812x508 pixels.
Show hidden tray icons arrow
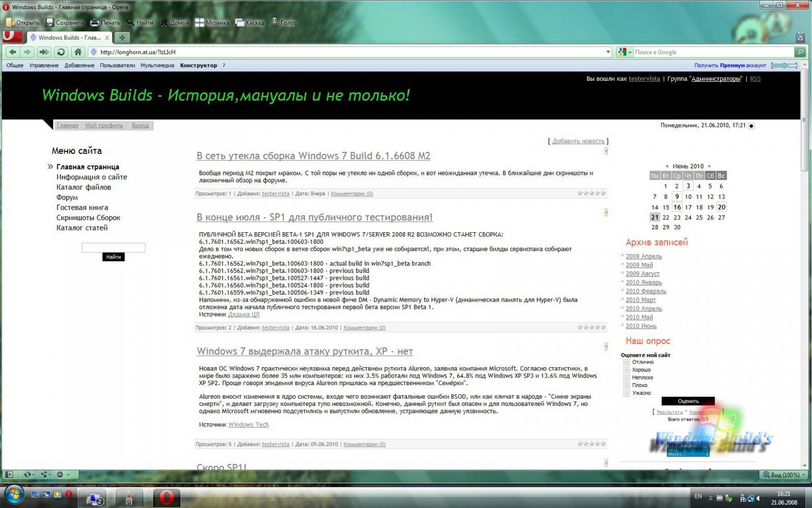click(710, 498)
